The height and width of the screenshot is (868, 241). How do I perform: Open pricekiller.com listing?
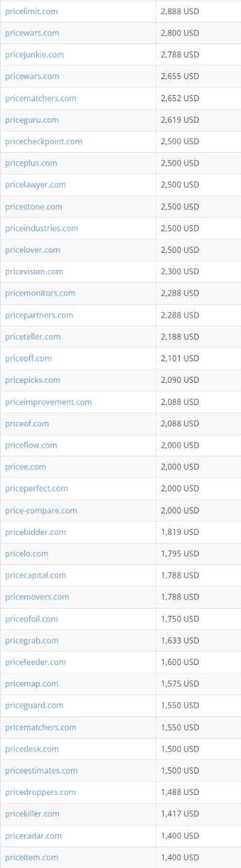(33, 813)
